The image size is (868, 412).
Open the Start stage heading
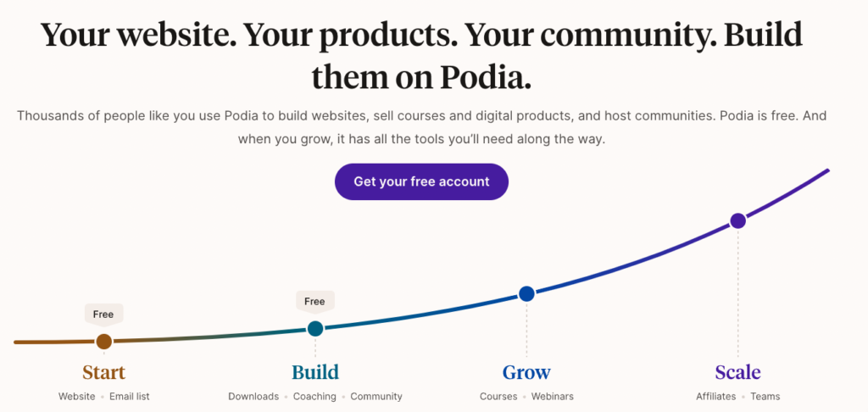pyautogui.click(x=103, y=372)
